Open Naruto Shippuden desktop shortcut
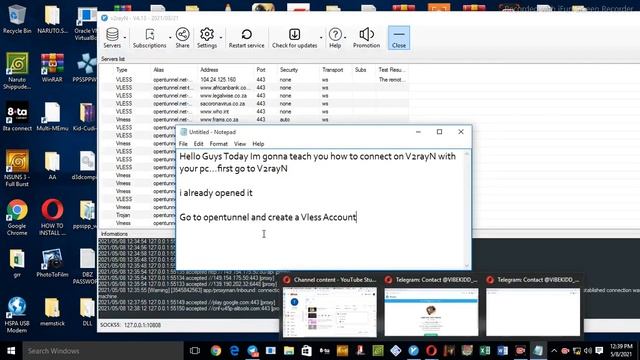 coord(17,71)
